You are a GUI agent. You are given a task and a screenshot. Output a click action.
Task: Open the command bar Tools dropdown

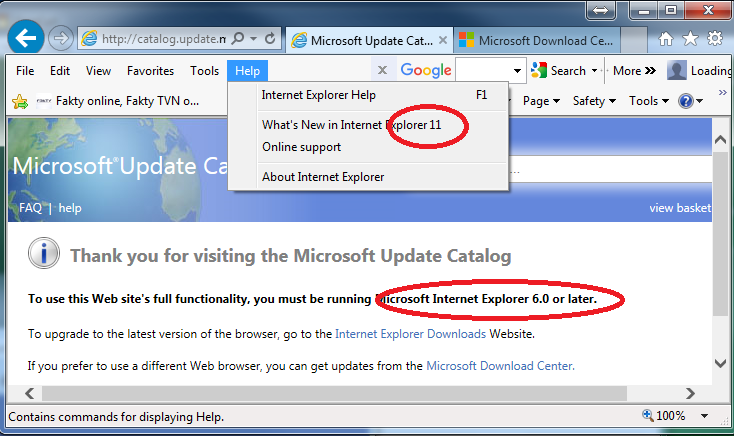click(x=649, y=101)
